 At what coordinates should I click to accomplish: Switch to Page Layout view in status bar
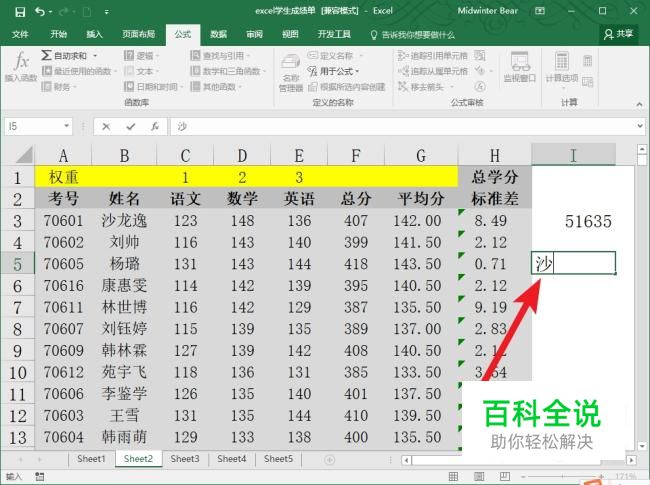pos(479,477)
